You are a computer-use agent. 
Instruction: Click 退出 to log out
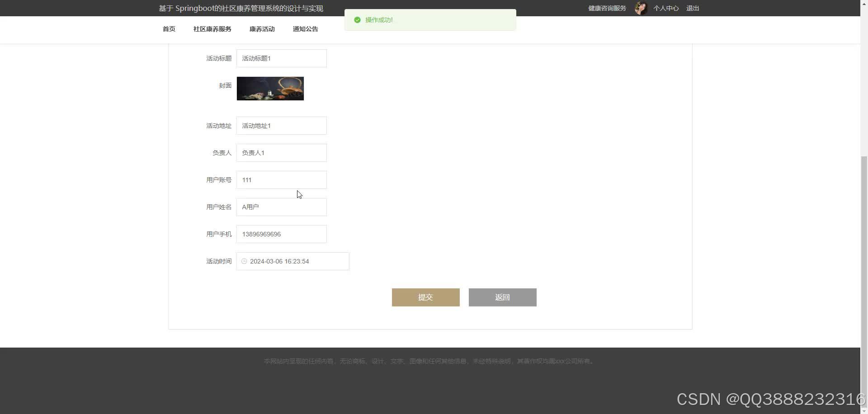pyautogui.click(x=693, y=8)
